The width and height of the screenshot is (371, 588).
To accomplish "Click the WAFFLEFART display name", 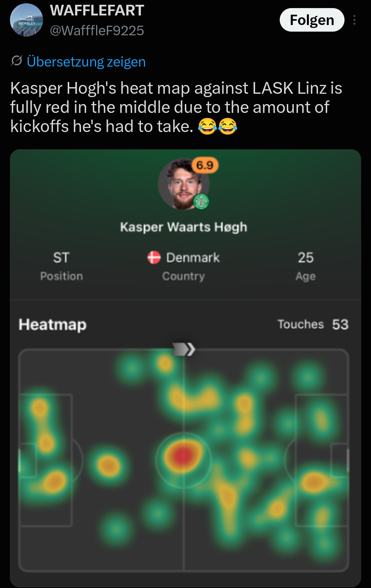I will point(97,10).
